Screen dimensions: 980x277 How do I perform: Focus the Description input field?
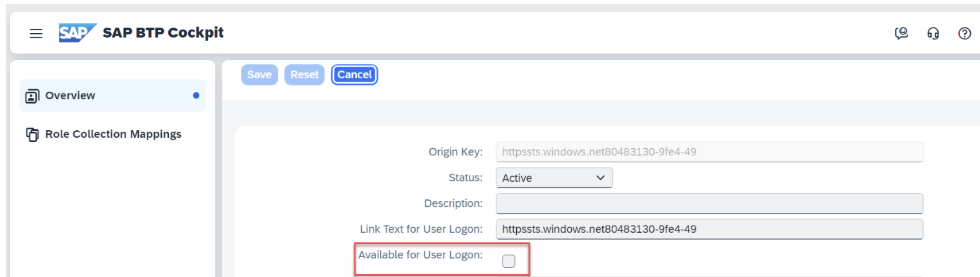click(709, 203)
